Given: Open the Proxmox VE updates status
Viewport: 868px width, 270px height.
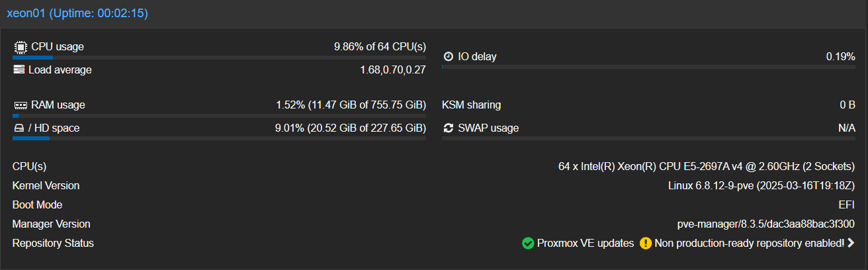Looking at the screenshot, I should click(585, 244).
